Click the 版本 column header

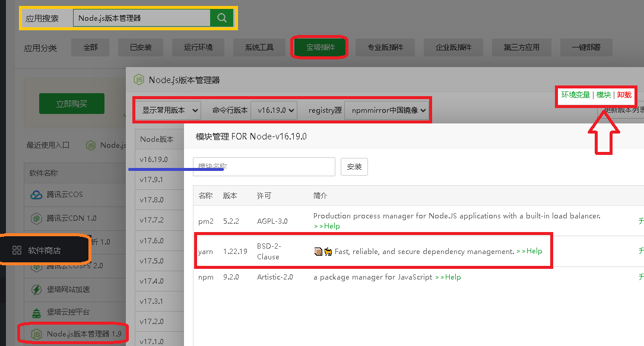(x=230, y=196)
